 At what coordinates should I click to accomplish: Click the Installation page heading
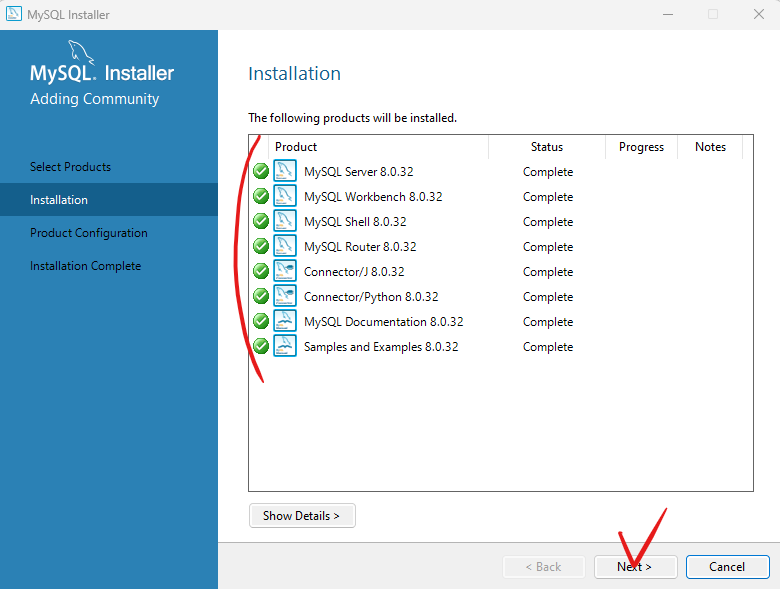(294, 74)
